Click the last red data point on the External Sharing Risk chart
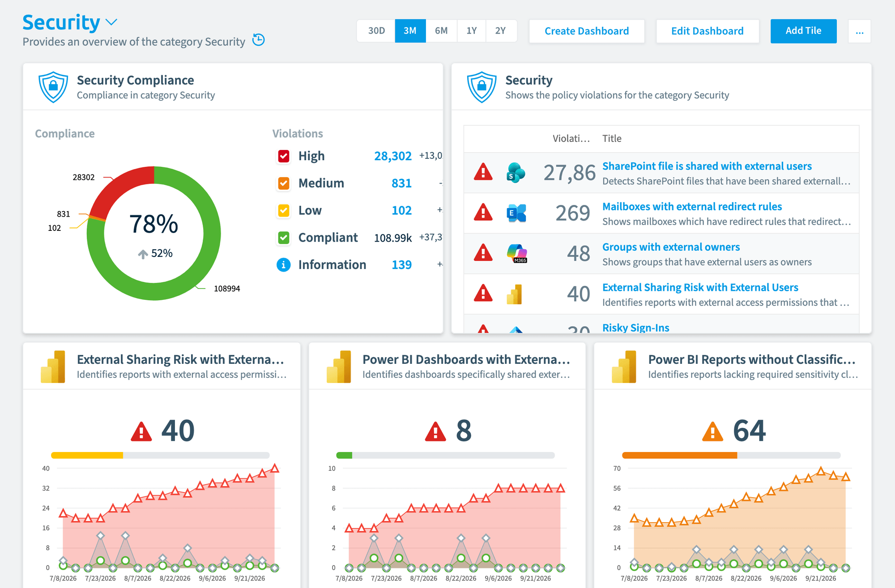This screenshot has height=588, width=895. [x=275, y=469]
